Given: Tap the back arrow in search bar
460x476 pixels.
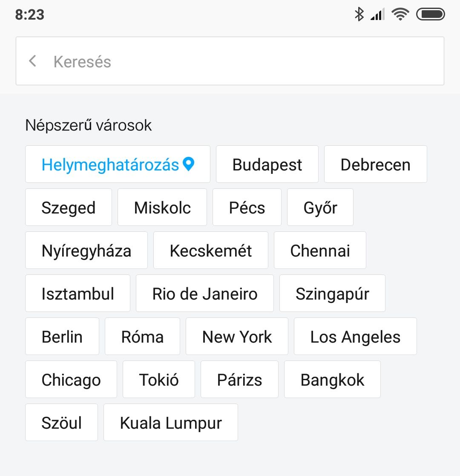Looking at the screenshot, I should click(x=32, y=61).
